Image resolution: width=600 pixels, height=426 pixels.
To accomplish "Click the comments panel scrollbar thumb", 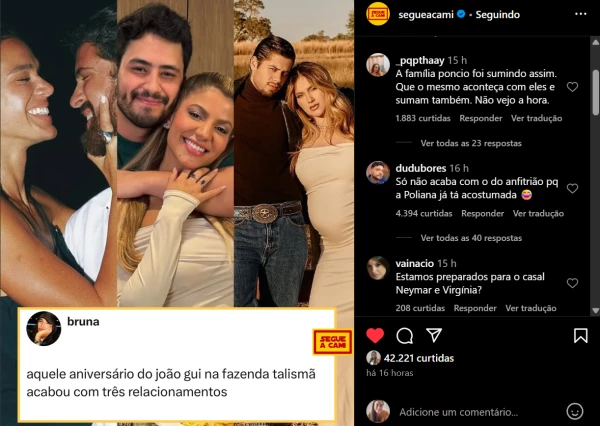I will click(x=595, y=92).
